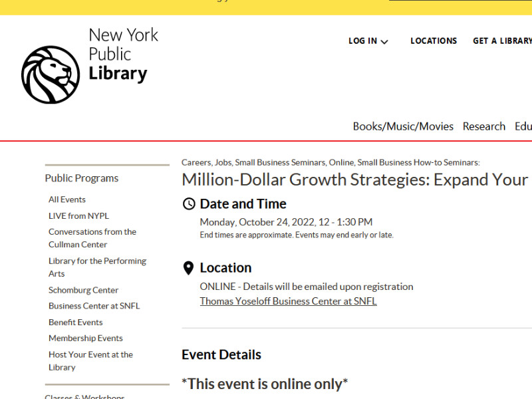View Membership Events
532x399 pixels.
[x=85, y=338]
